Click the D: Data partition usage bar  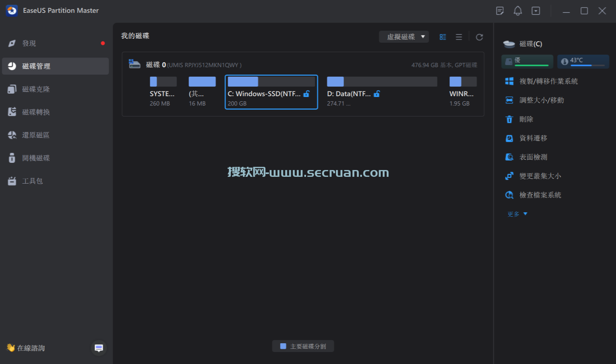coord(382,81)
